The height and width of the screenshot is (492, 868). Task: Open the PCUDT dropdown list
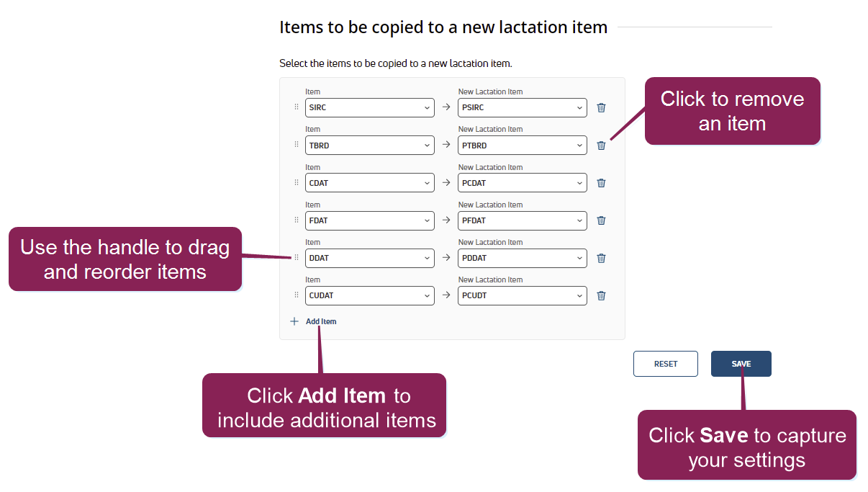522,295
